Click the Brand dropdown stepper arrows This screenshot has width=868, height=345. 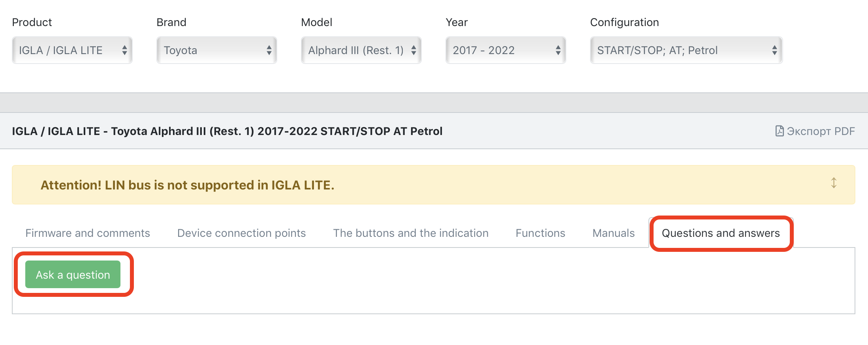click(269, 50)
